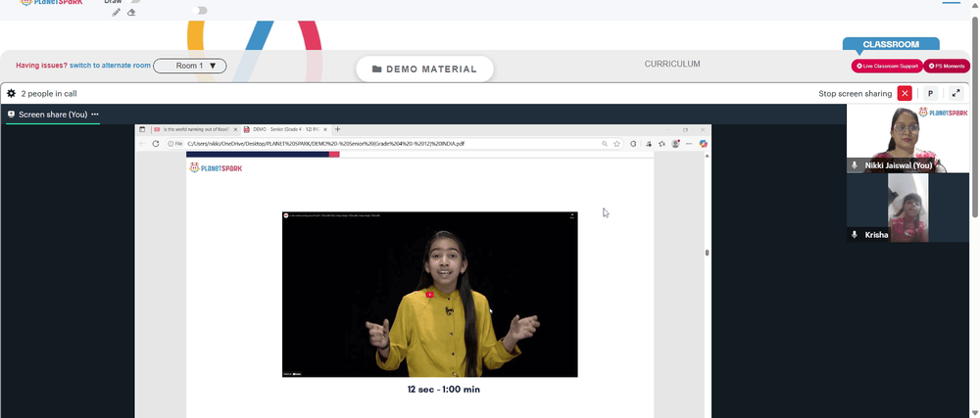This screenshot has width=980, height=418.
Task: Select the CLASSROOM tab
Action: [891, 44]
